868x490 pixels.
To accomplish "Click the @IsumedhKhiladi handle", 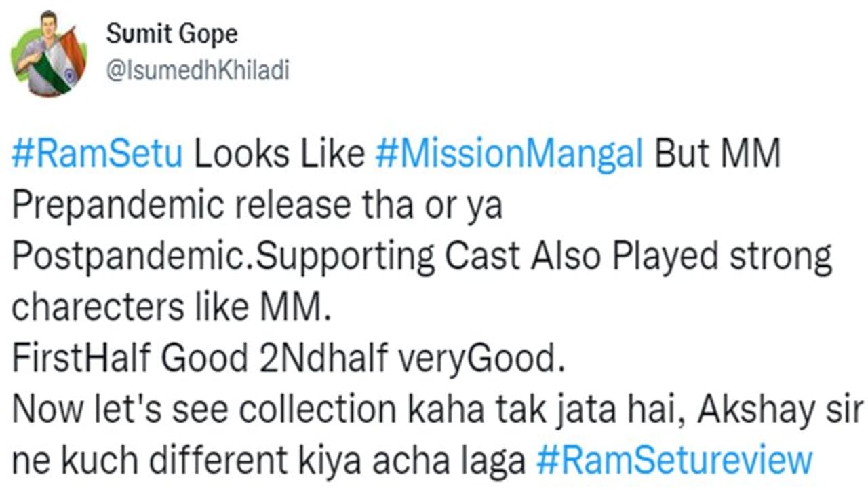I will pyautogui.click(x=197, y=71).
